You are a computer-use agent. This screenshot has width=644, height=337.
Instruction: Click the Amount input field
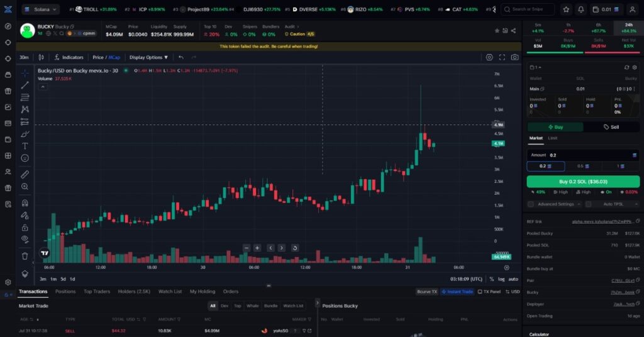583,155
